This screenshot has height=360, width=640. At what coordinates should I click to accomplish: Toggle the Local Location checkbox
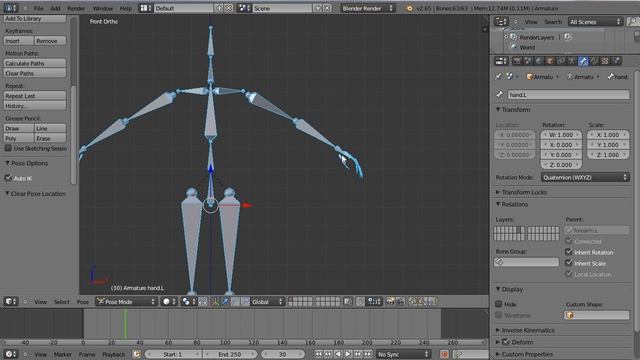pyautogui.click(x=569, y=274)
